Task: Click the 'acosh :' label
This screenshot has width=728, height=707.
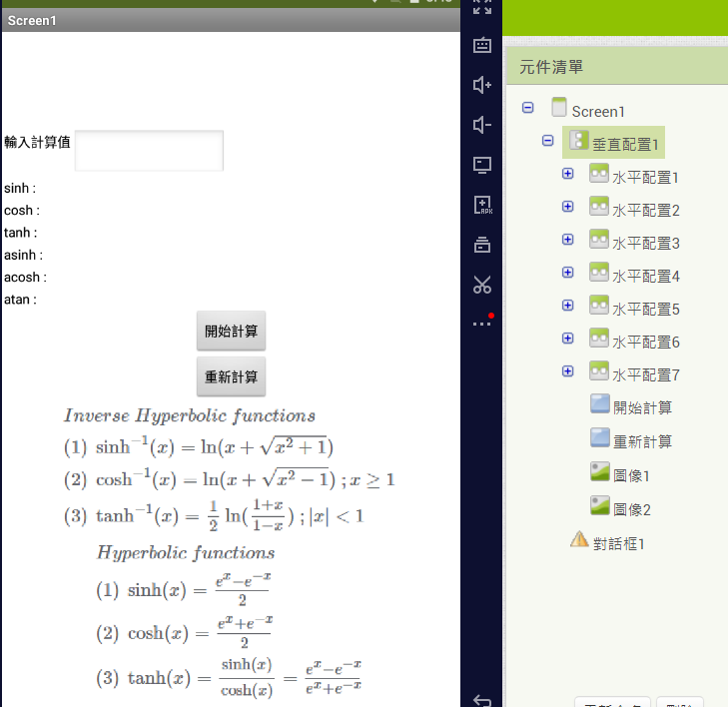Action: click(x=25, y=278)
